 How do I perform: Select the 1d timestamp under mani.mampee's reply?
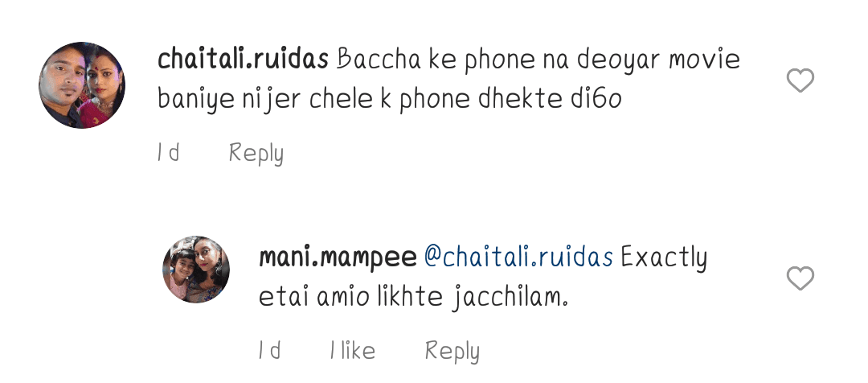tap(269, 351)
